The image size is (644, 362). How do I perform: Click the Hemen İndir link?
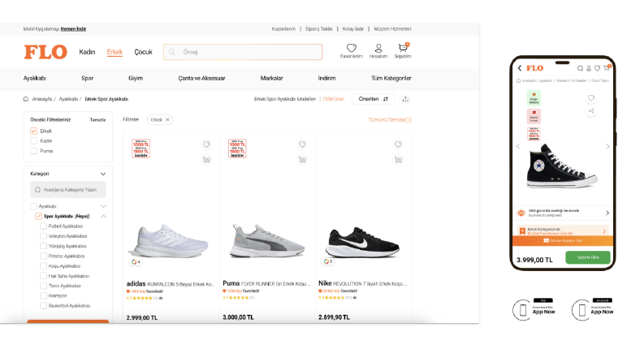coord(73,28)
